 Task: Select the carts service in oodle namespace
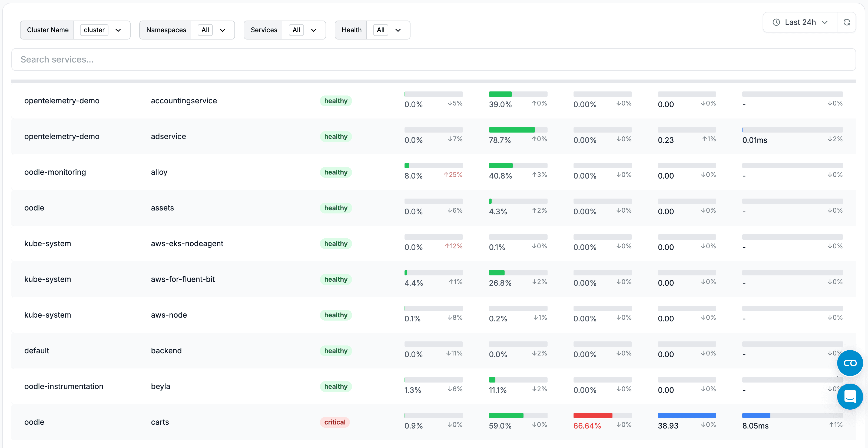tap(160, 422)
